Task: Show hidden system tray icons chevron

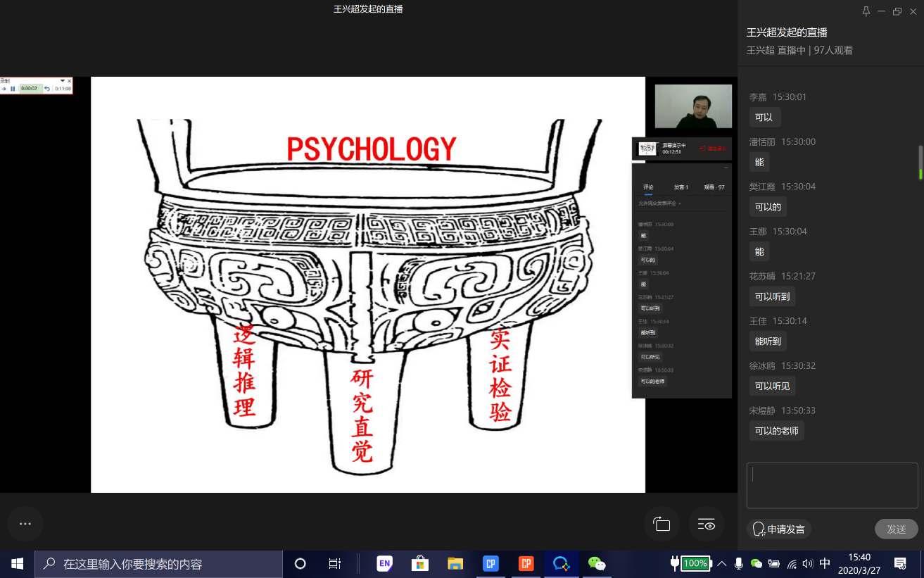Action: [722, 564]
